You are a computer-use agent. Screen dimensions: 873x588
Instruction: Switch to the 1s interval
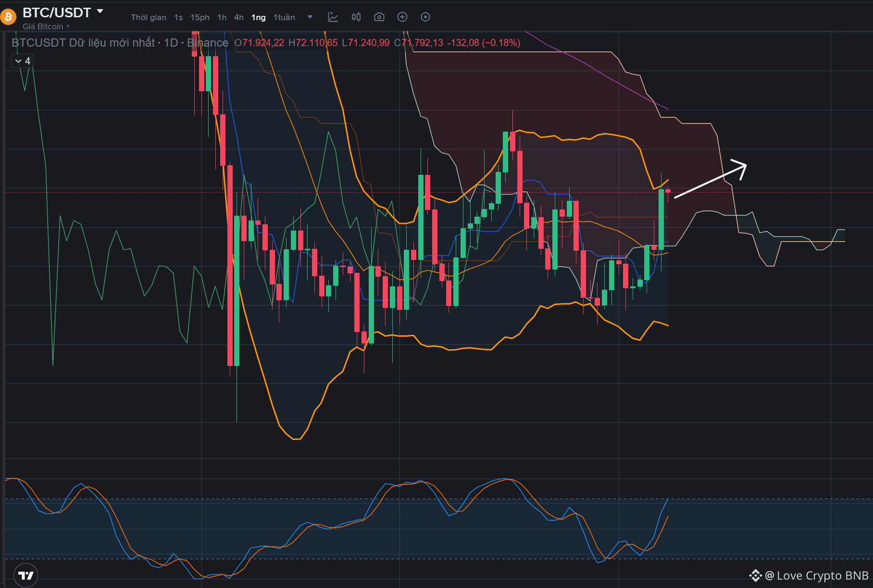[178, 17]
